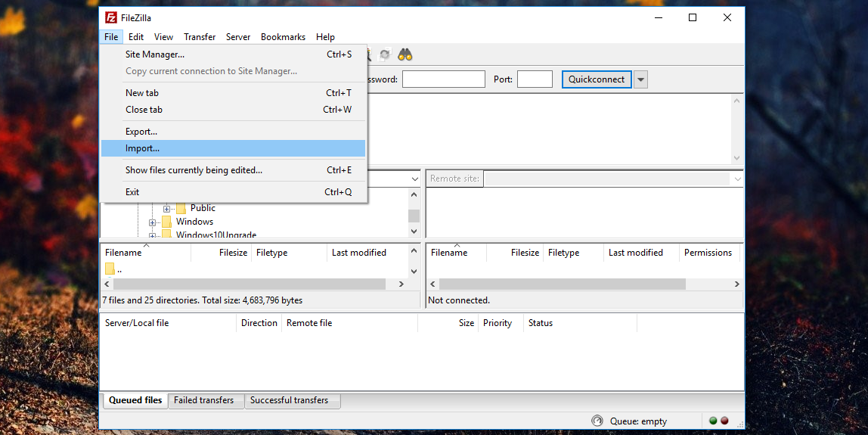Sort local files by Filename column
Viewport: 868px width, 435px height.
pyautogui.click(x=146, y=253)
